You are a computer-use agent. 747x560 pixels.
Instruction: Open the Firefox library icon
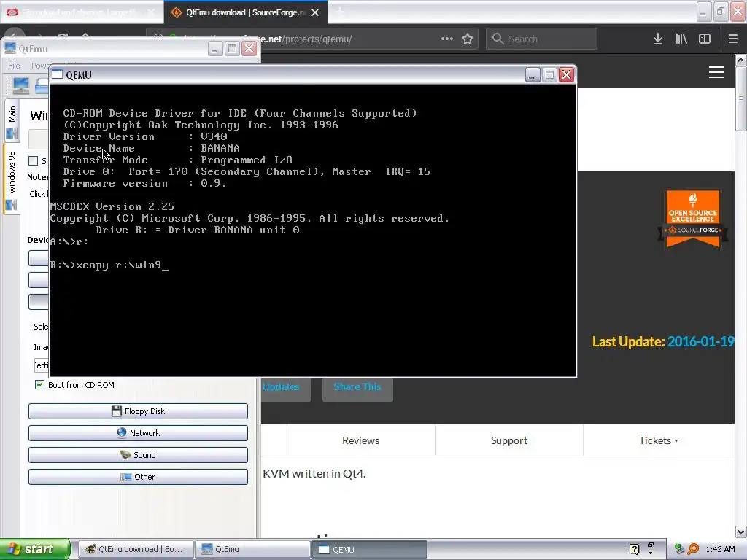point(681,39)
